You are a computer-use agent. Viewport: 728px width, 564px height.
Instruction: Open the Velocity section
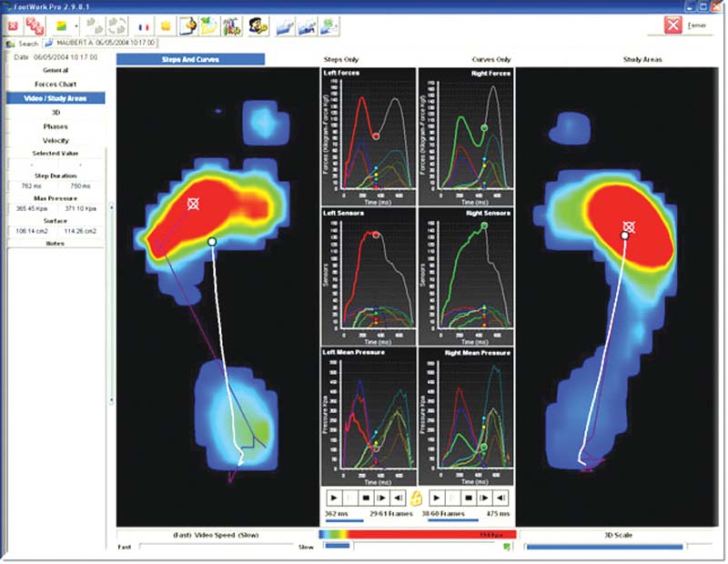point(56,140)
